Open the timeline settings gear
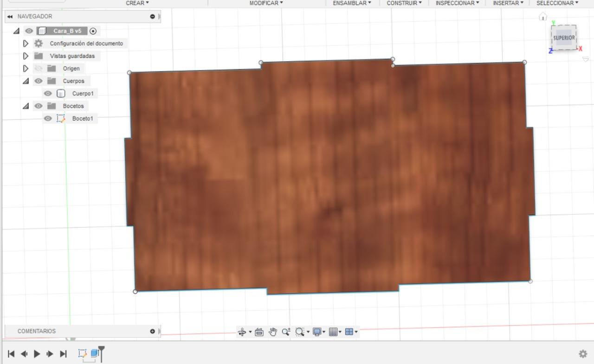This screenshot has height=364, width=594. point(583,354)
